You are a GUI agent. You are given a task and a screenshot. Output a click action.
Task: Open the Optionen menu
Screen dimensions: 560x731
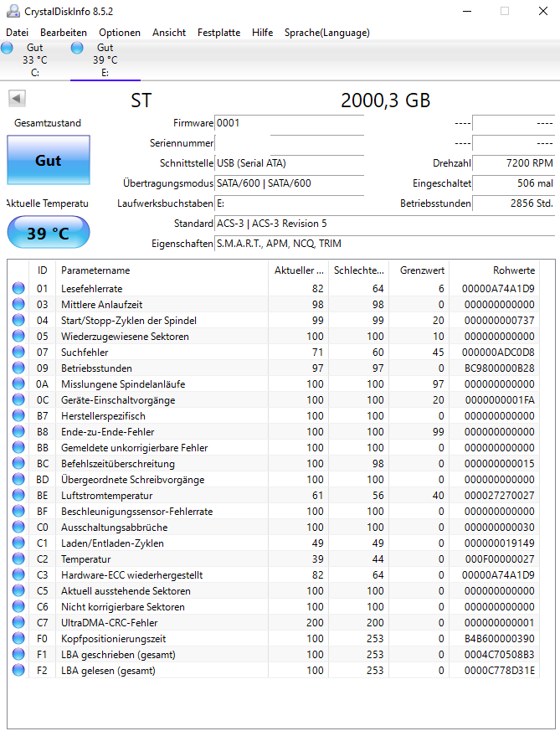119,33
